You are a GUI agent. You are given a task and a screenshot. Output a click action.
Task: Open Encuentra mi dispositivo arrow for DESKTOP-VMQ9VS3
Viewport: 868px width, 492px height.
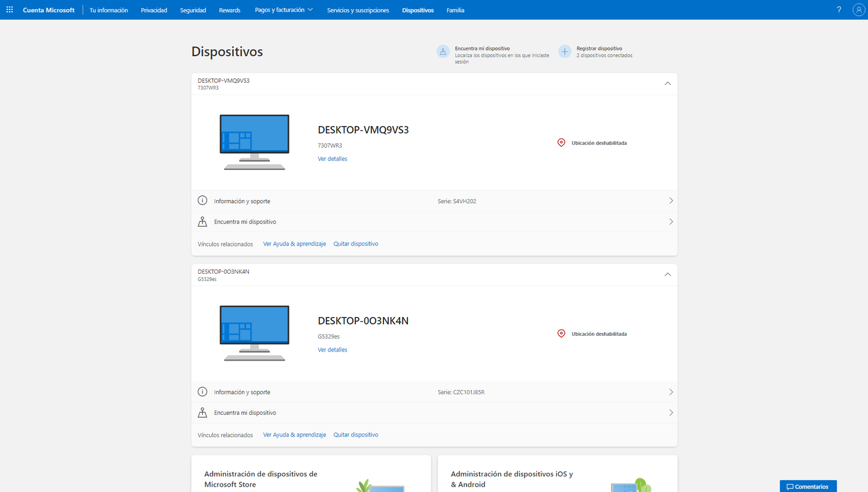click(670, 222)
